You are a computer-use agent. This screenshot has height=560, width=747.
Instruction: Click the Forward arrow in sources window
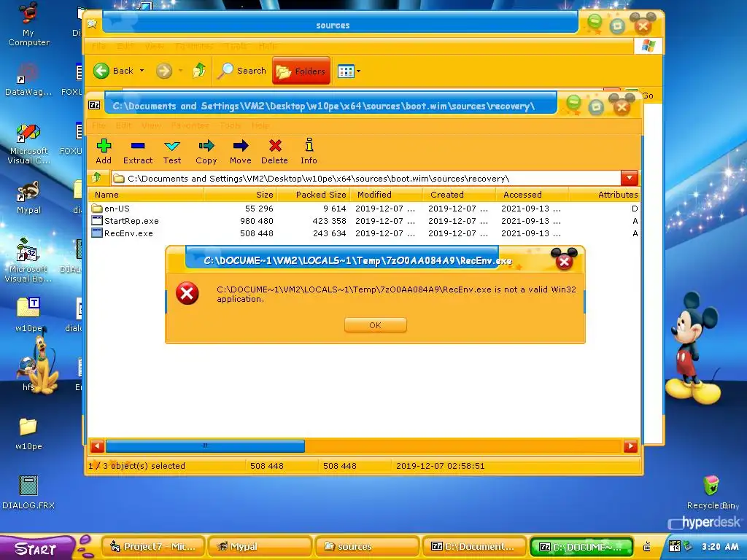coord(164,71)
